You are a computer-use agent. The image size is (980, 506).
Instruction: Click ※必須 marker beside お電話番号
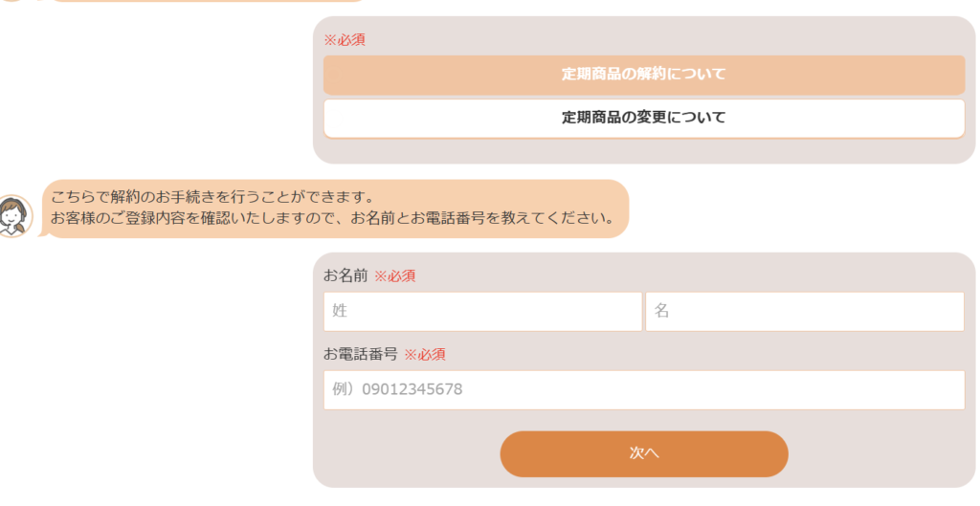point(424,354)
